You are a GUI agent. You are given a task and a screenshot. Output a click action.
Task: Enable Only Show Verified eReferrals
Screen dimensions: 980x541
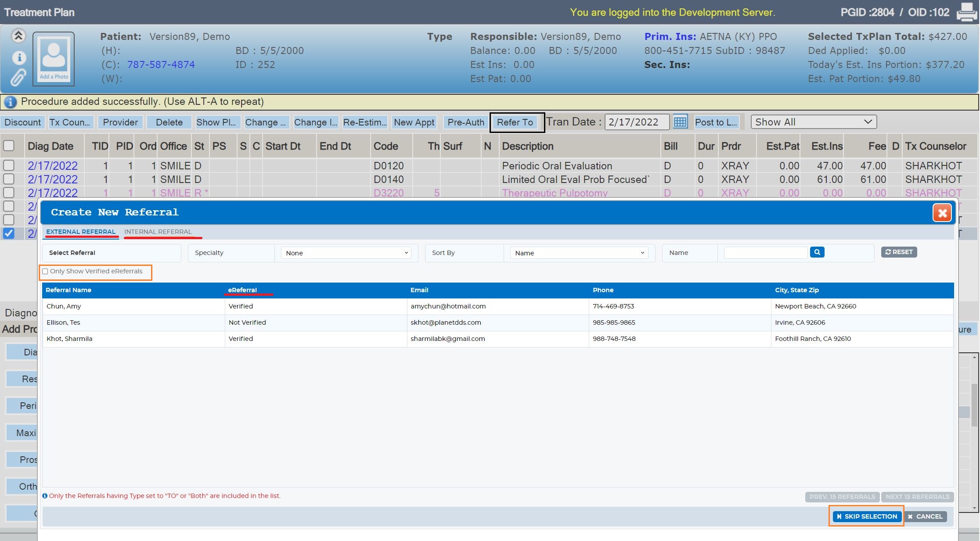coord(45,272)
